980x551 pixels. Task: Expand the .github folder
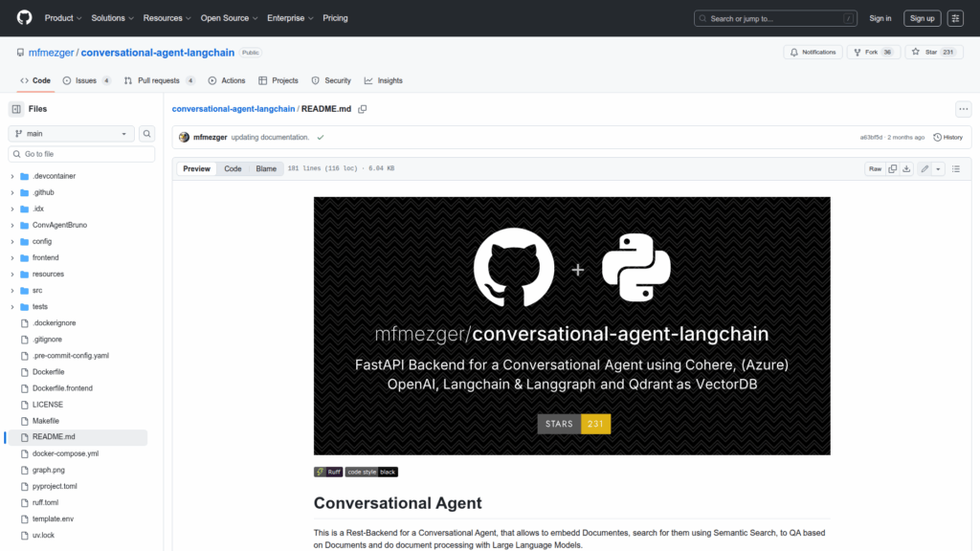12,192
